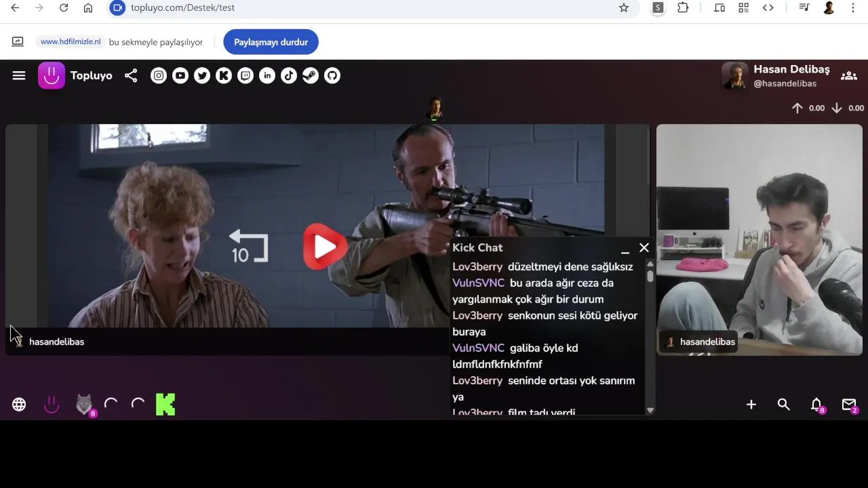The height and width of the screenshot is (488, 868).
Task: Click the @hasandelibas handle
Action: pos(785,83)
